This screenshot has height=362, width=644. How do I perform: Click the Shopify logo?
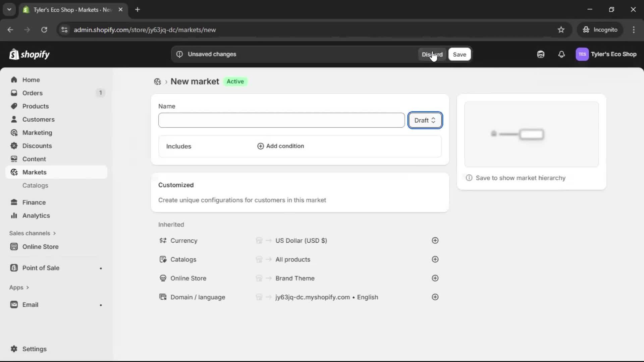click(30, 54)
